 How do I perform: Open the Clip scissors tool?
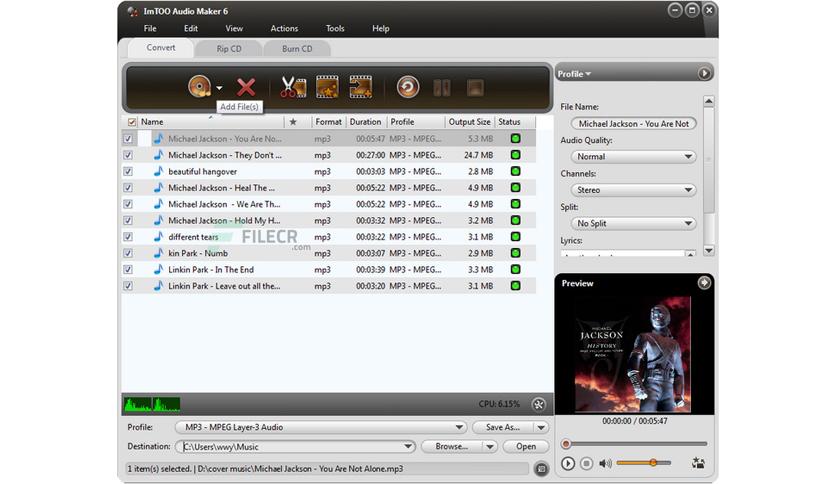pos(293,87)
